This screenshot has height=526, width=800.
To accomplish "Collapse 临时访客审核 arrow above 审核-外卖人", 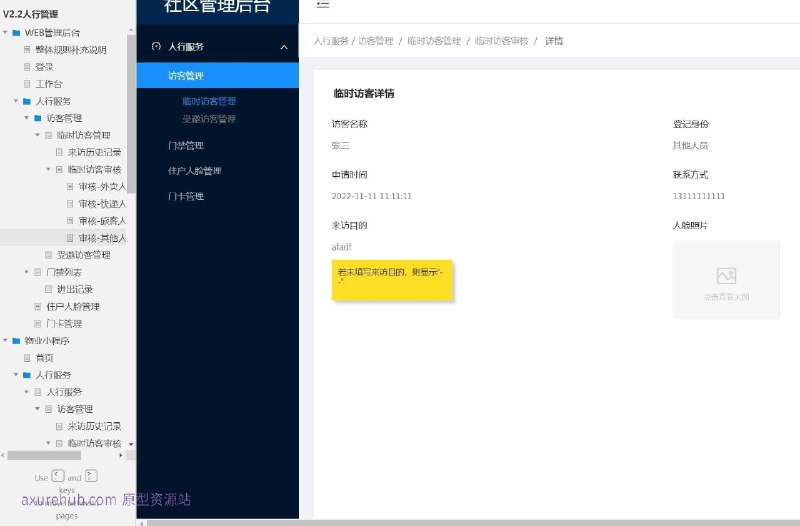I will pyautogui.click(x=48, y=169).
